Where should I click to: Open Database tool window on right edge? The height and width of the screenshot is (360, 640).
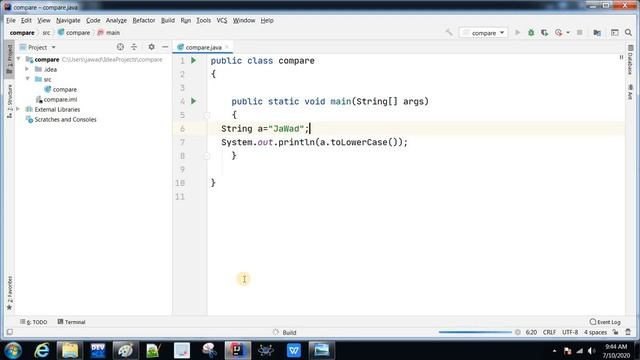coord(630,60)
